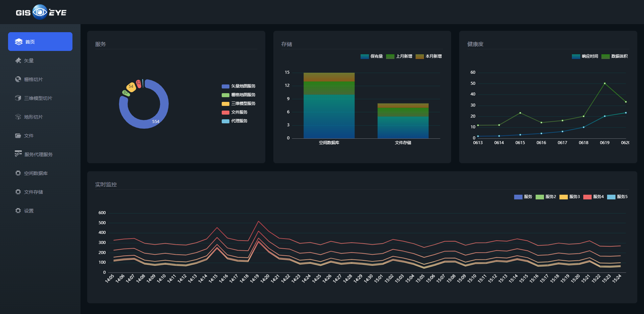Click the home layers icon in sidebar
644x314 pixels.
pos(19,42)
